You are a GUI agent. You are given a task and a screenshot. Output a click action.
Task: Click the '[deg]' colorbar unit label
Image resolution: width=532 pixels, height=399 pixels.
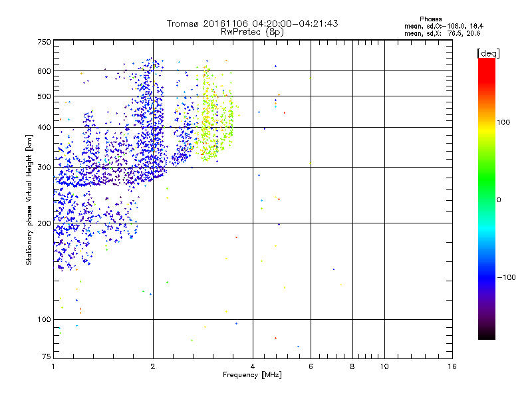(x=488, y=53)
